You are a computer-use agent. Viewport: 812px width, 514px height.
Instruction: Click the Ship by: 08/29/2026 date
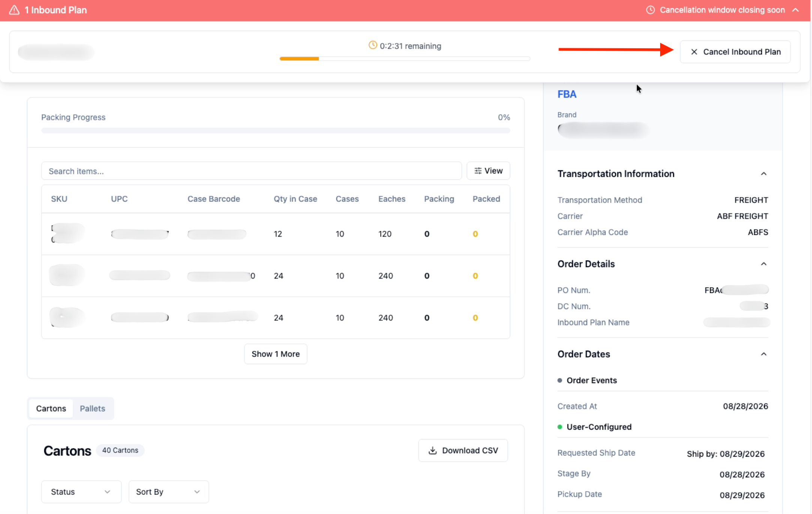tap(726, 454)
